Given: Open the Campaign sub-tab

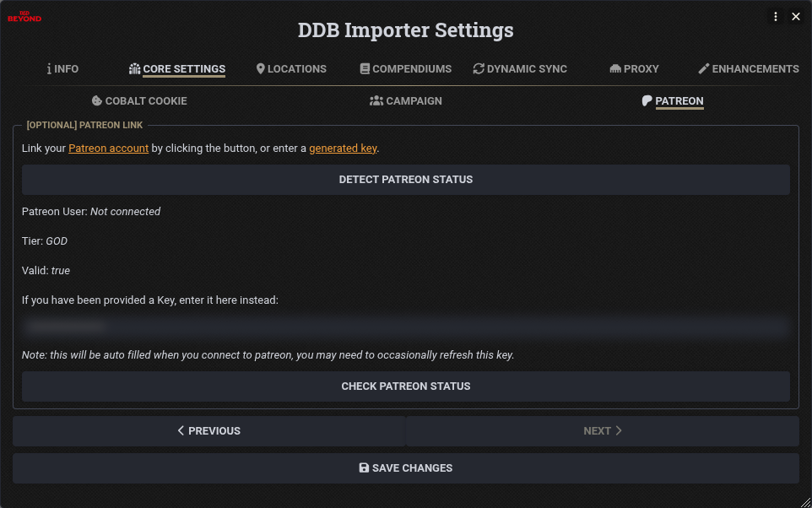Looking at the screenshot, I should point(405,101).
